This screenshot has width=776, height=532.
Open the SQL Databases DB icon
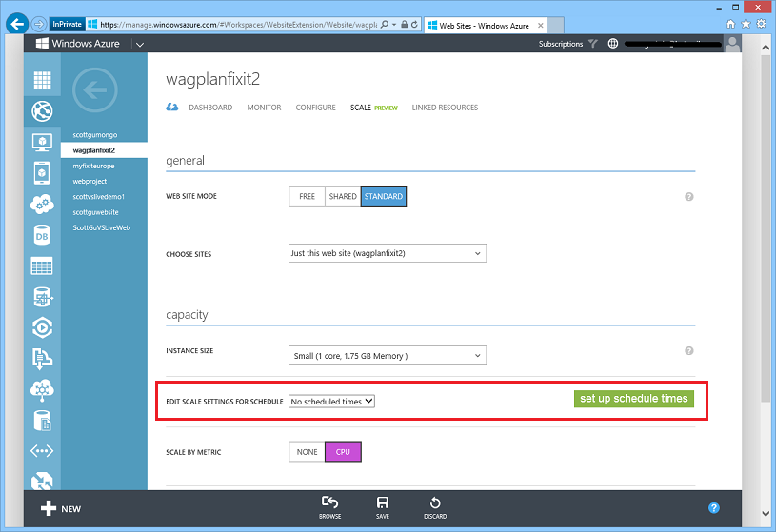(42, 236)
